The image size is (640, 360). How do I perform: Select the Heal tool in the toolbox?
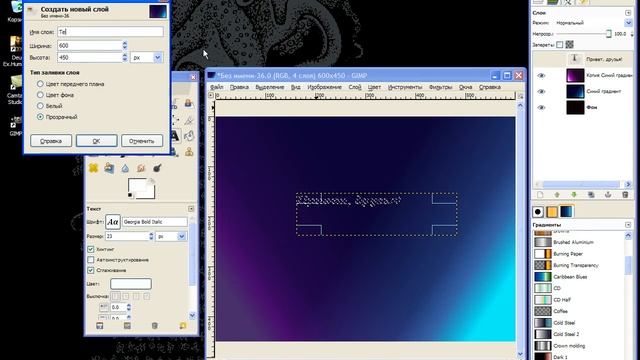[x=93, y=168]
